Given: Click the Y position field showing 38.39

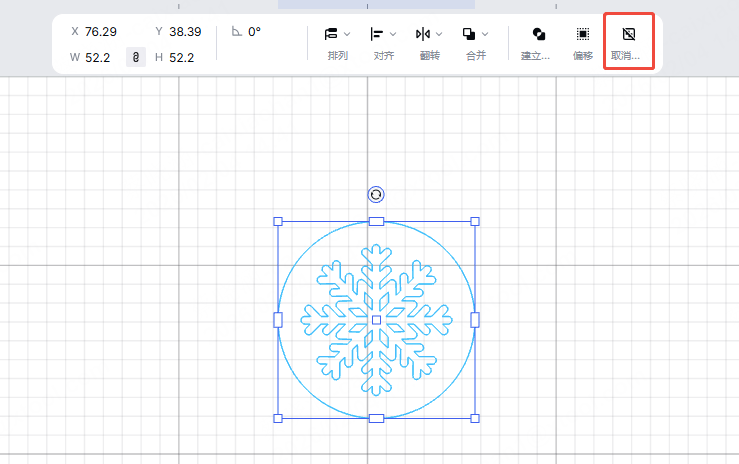Looking at the screenshot, I should click(185, 32).
